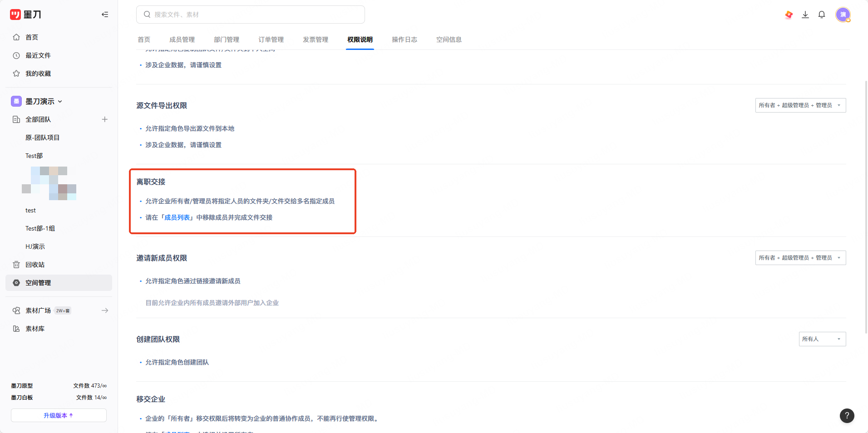
Task: Click the 成员列表 link under 离职交接
Action: pos(177,217)
